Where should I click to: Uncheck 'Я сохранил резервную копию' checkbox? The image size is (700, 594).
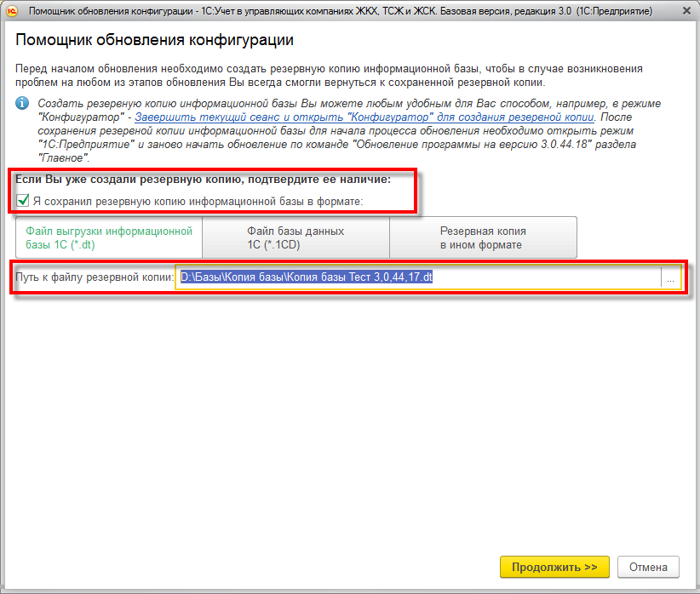[x=23, y=200]
